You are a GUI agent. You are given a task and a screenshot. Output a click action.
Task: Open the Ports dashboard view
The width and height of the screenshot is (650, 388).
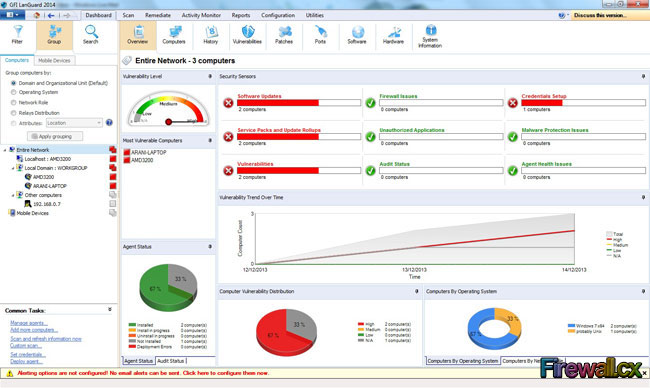click(320, 35)
